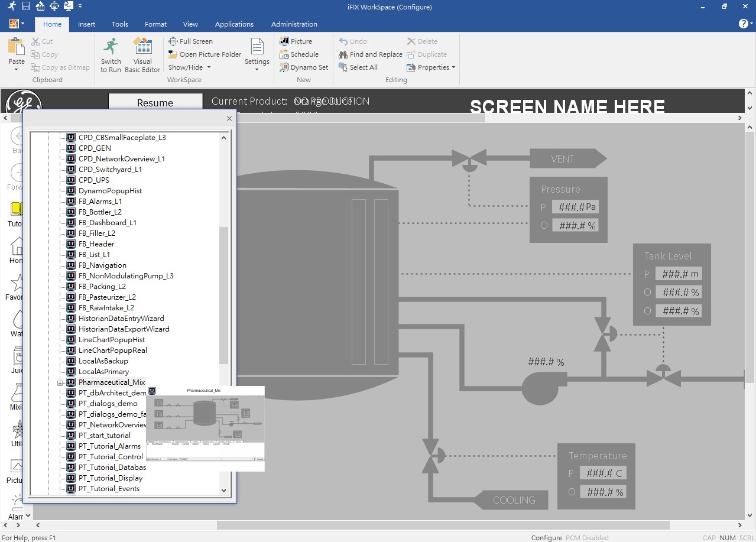Open the Show/Hide dropdown
The image size is (756, 542).
[189, 67]
